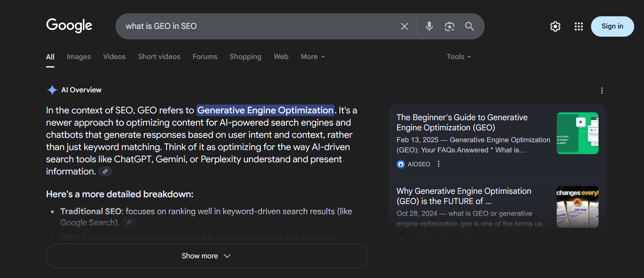Click the Google logo
Image resolution: width=644 pixels, height=278 pixels.
69,25
